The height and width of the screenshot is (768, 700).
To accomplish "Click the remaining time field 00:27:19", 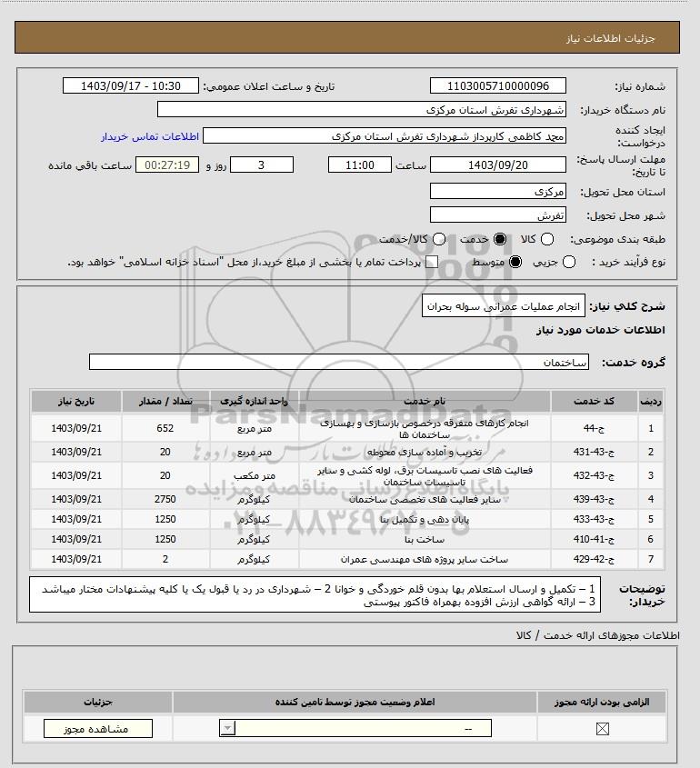I will 167,165.
